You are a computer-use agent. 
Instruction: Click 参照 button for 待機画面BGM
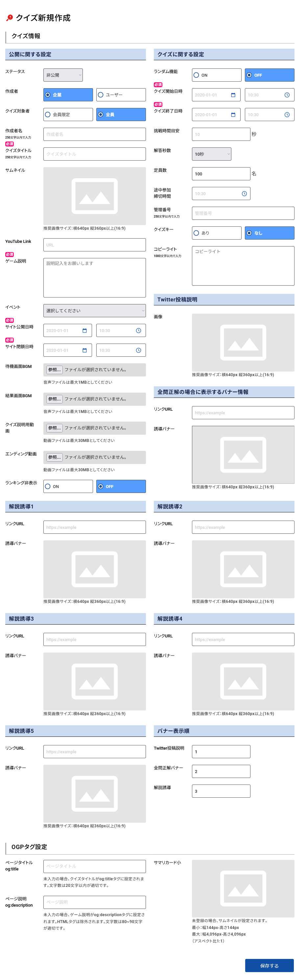click(x=54, y=370)
